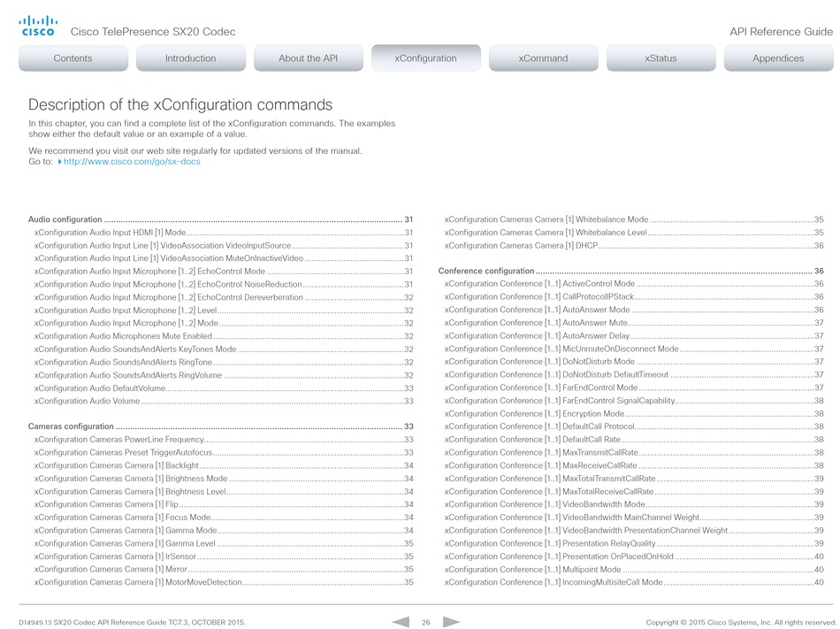Open Camera [1] Whitebalance Level entry
Screen dimensions: 840x629
[x=634, y=233]
